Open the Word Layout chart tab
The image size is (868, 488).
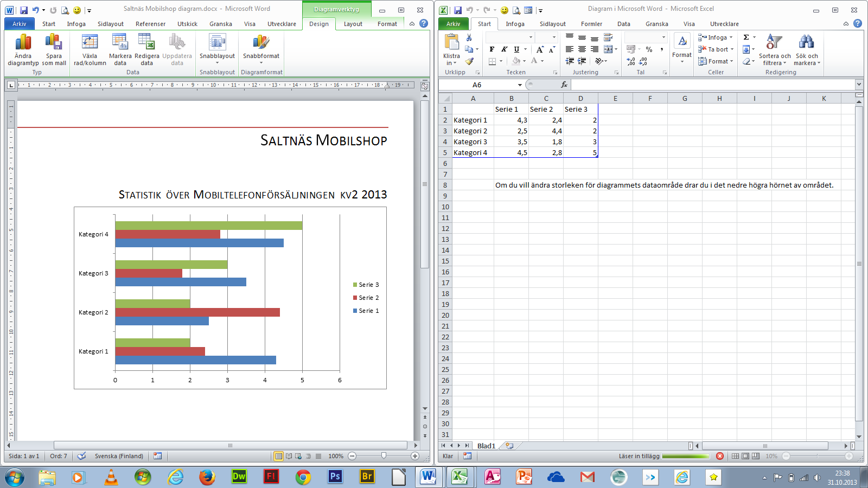click(353, 24)
